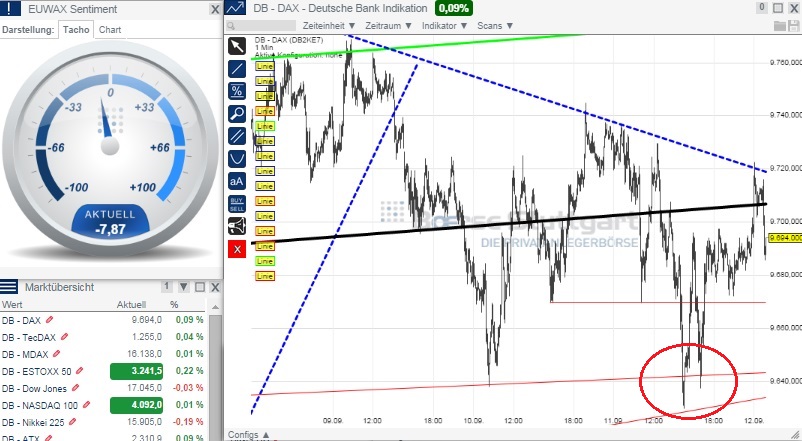Expand the Configs panel at chart bottom
The image size is (802, 441).
tap(249, 435)
